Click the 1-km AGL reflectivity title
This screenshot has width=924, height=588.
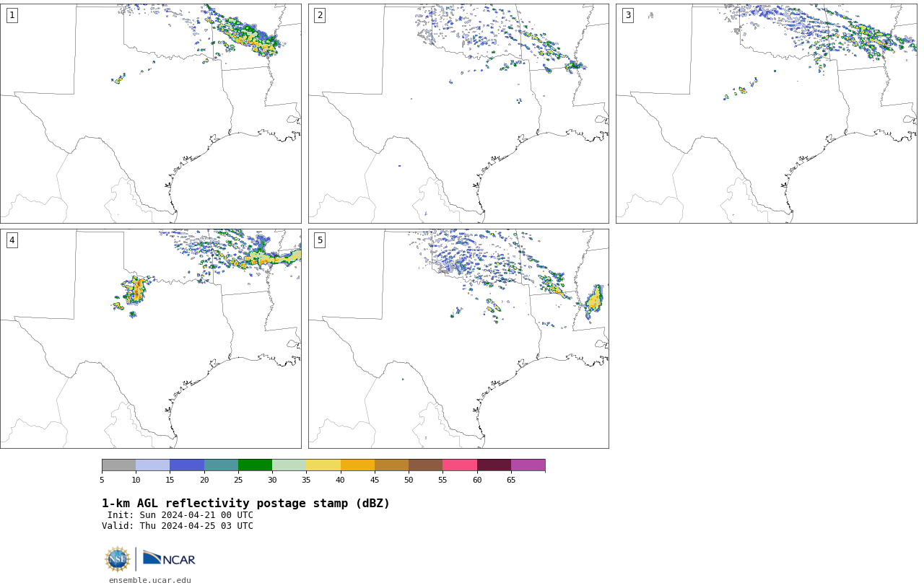coord(245,504)
